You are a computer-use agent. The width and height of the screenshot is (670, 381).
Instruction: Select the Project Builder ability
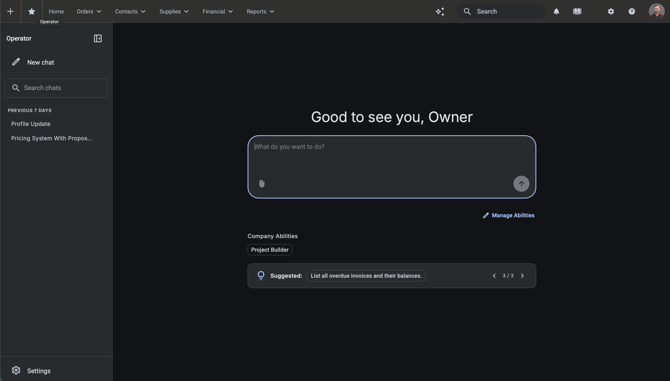270,250
